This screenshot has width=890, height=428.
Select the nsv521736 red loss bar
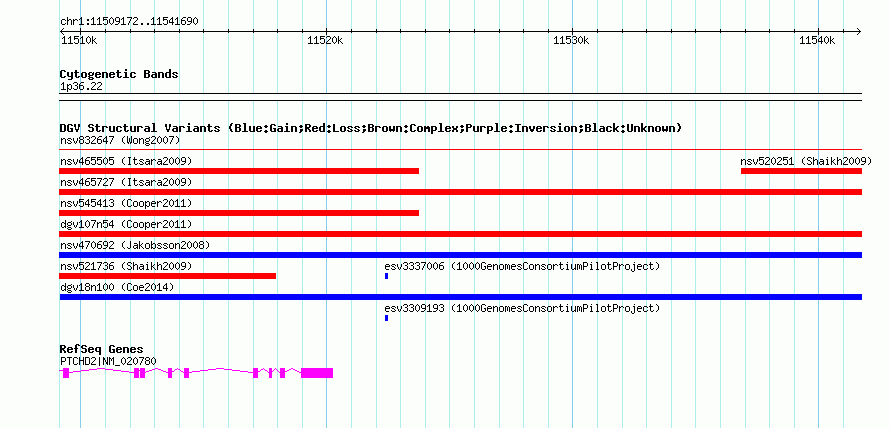click(x=167, y=276)
